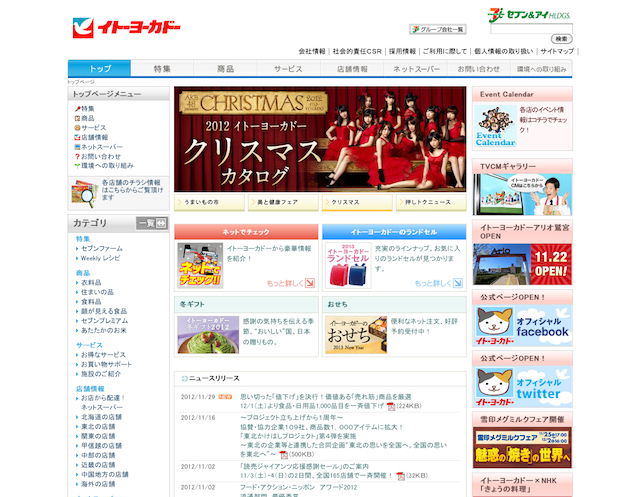The width and height of the screenshot is (640, 497).
Task: Click サービス icon in top page menu
Action: click(x=77, y=128)
